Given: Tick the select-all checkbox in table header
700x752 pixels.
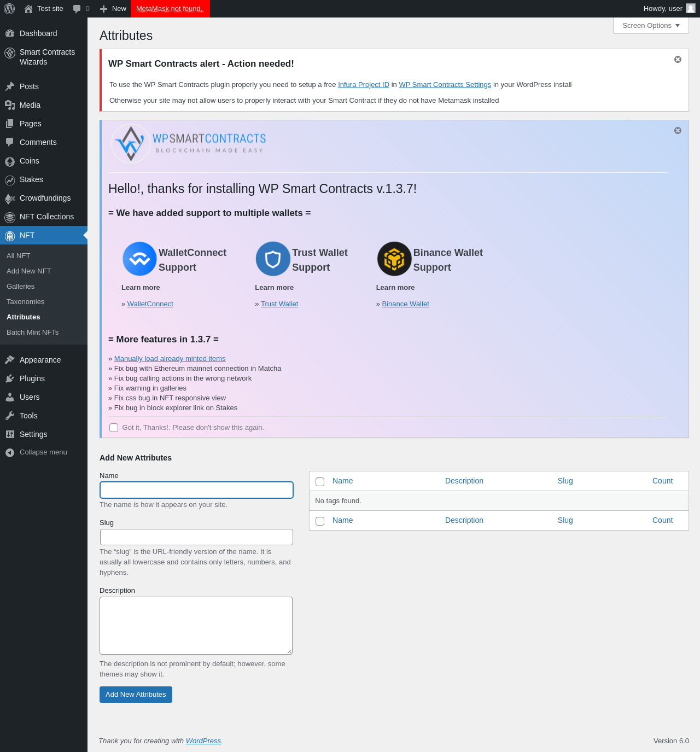Looking at the screenshot, I should [x=320, y=482].
